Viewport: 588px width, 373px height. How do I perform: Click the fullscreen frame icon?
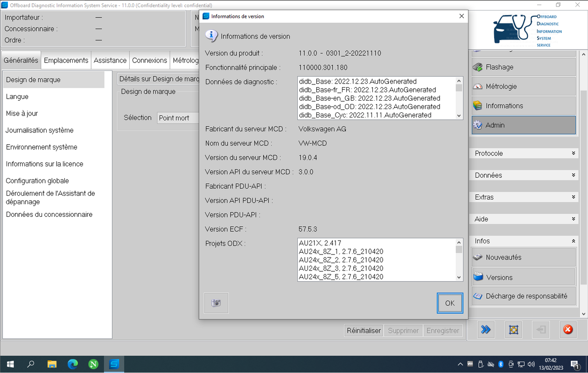513,330
